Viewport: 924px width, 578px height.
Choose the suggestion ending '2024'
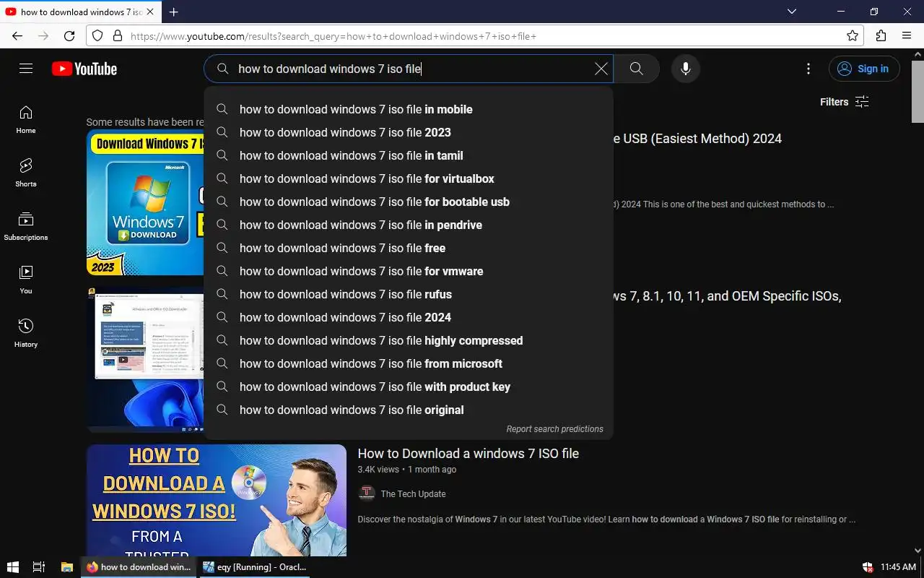point(409,317)
